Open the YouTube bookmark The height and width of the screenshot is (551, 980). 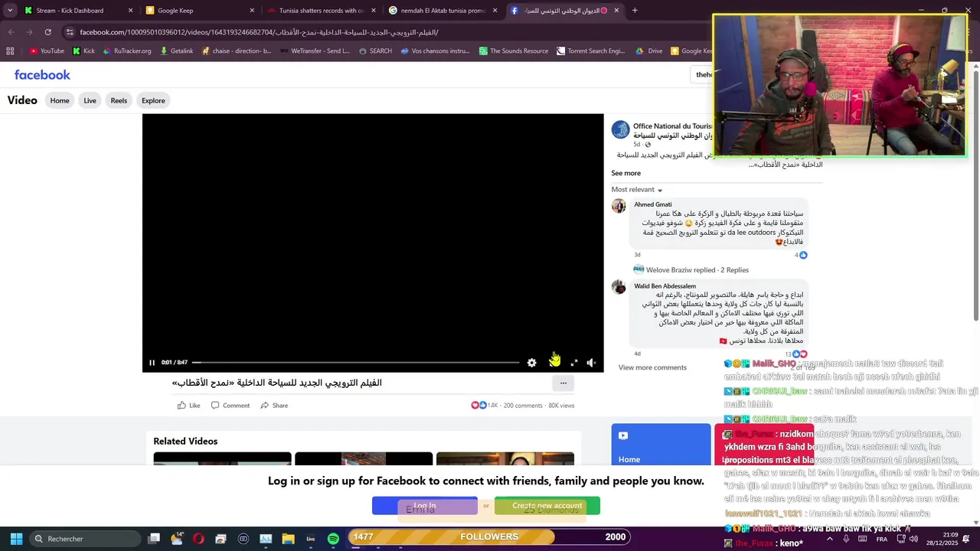pyautogui.click(x=47, y=51)
